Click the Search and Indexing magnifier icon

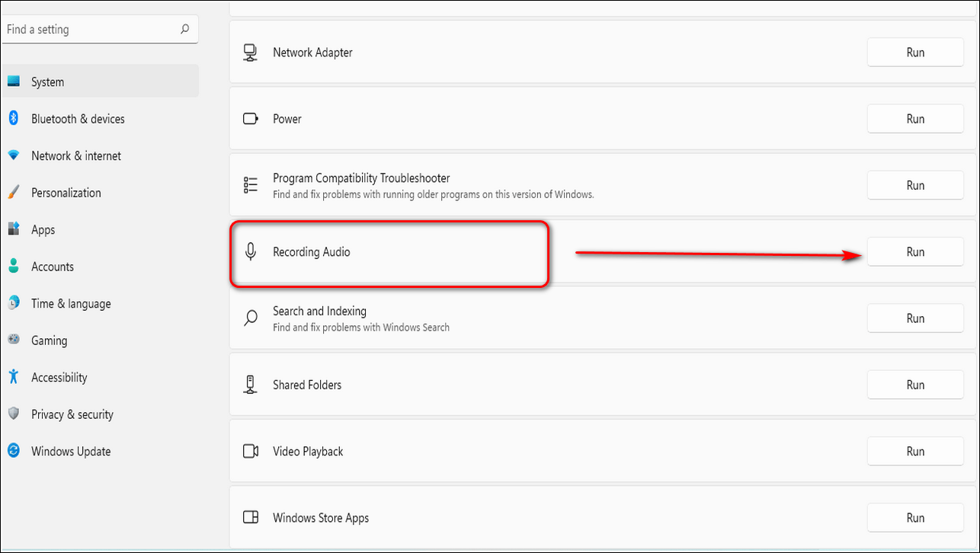250,318
